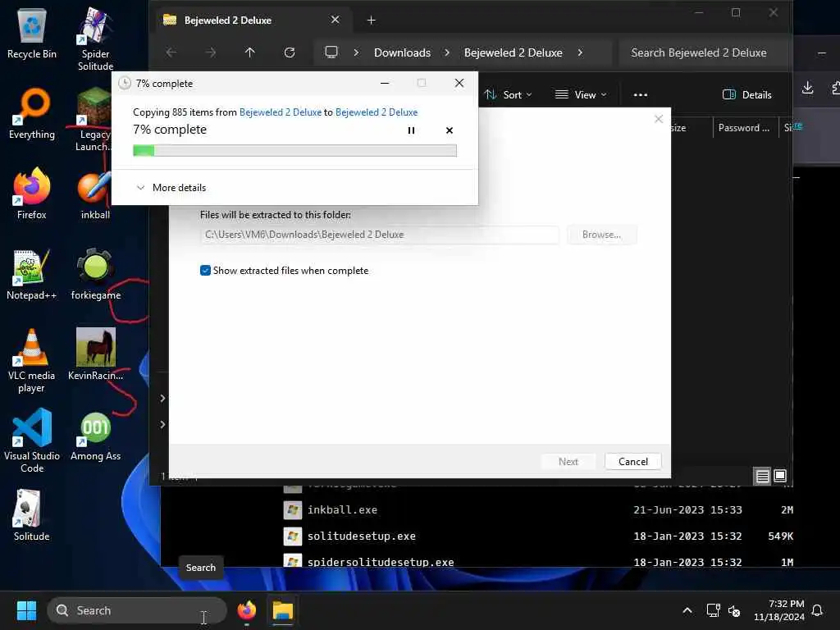
Task: Open the Recycle Bin desktop icon
Action: click(32, 34)
